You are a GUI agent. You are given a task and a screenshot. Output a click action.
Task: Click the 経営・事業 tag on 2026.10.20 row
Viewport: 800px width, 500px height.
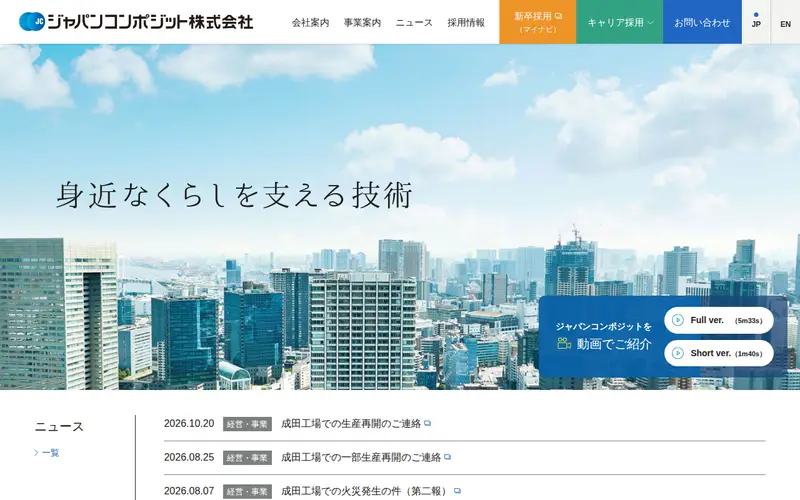[x=247, y=424]
